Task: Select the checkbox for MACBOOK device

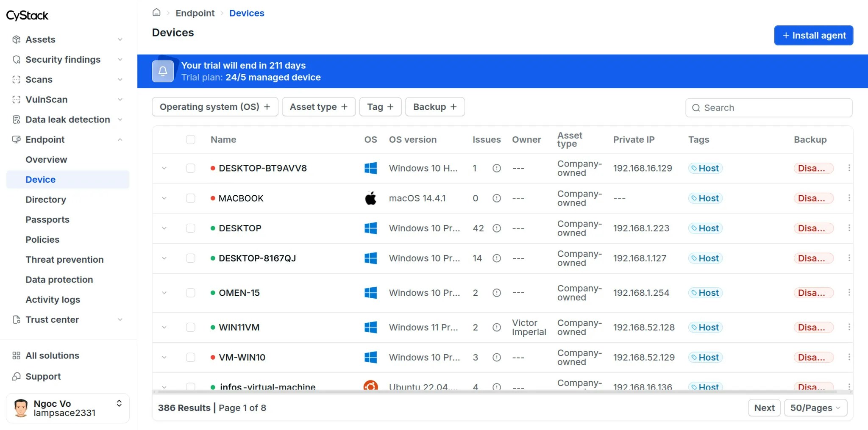Action: coord(190,198)
